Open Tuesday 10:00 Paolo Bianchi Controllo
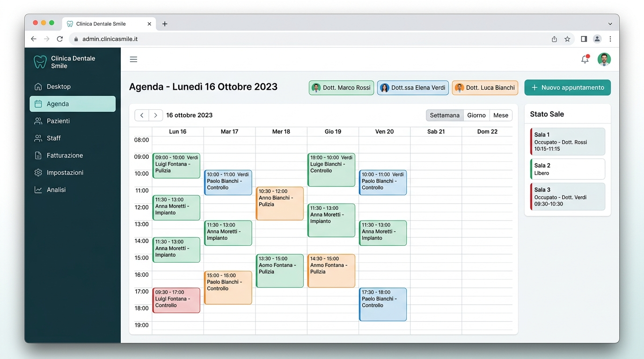 pos(228,182)
